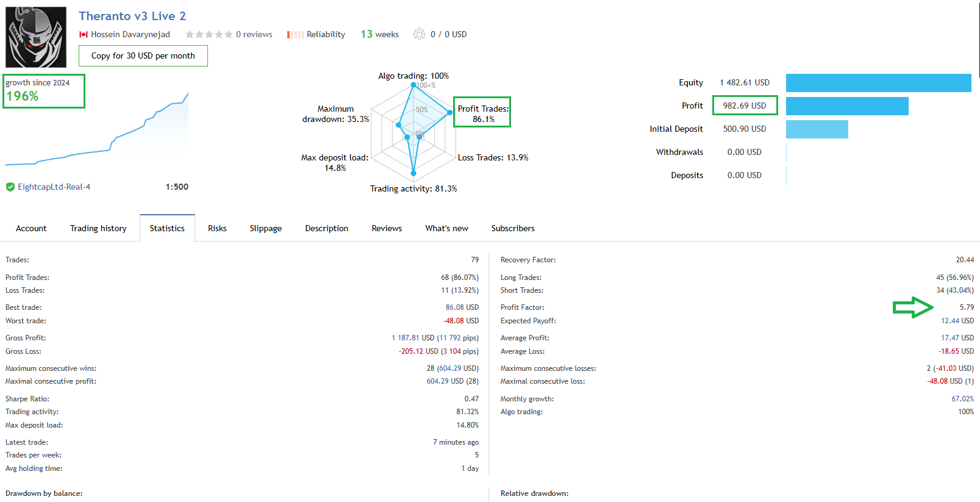Go to the Subscribers tab
980x502 pixels.
pos(512,228)
